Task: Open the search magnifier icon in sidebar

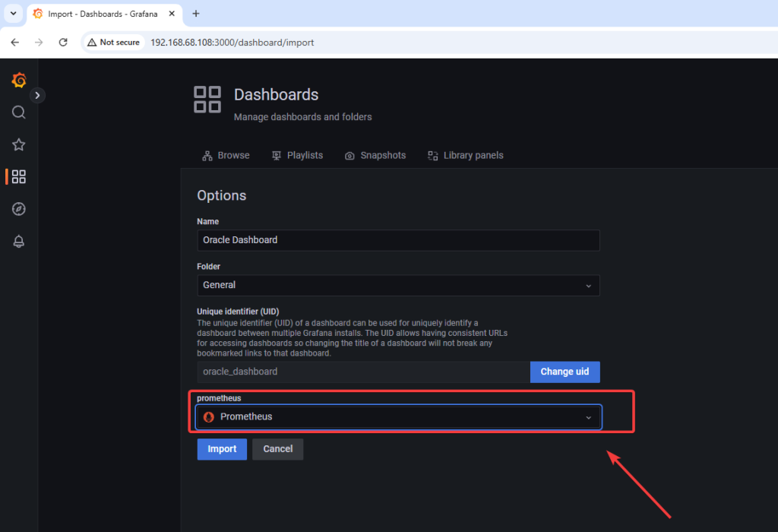Action: coord(19,112)
